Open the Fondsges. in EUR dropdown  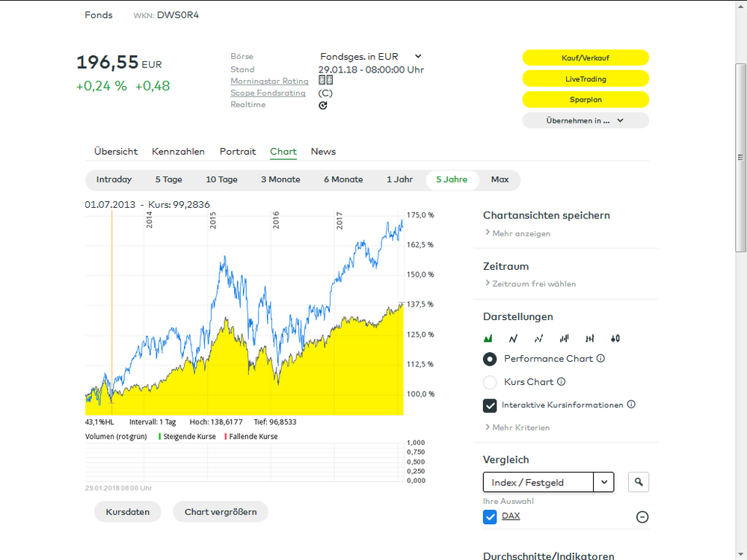pyautogui.click(x=416, y=56)
